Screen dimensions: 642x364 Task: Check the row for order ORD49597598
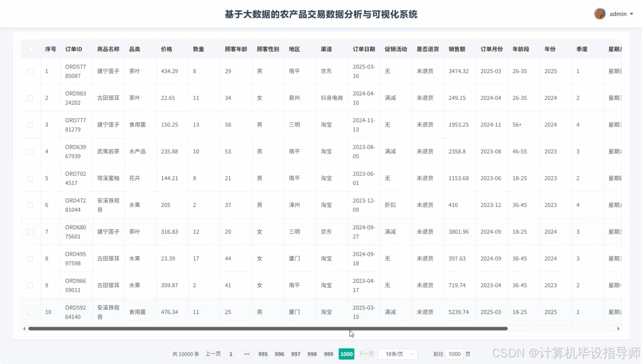click(x=30, y=259)
